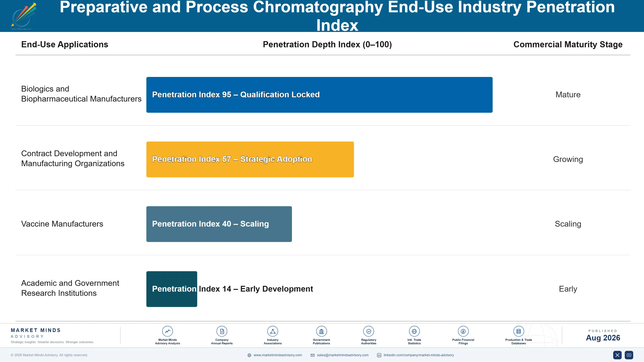This screenshot has width=644, height=362.
Task: Open the X social media icon
Action: pos(617,355)
